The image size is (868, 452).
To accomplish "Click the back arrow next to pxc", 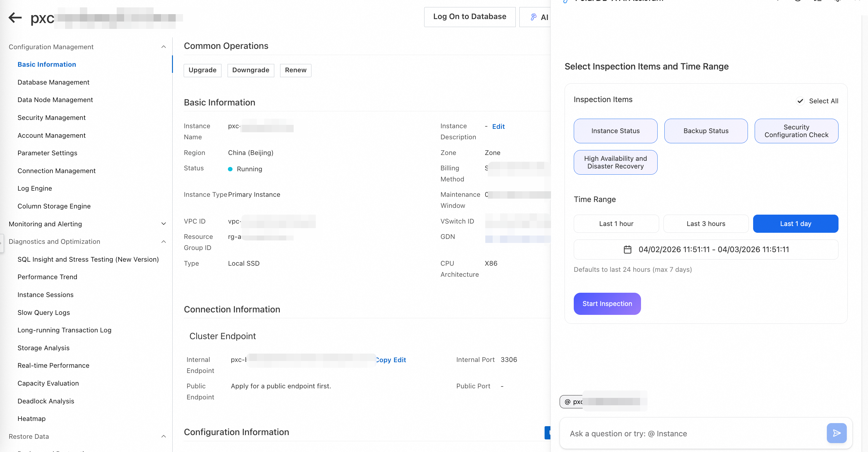I will [x=15, y=17].
